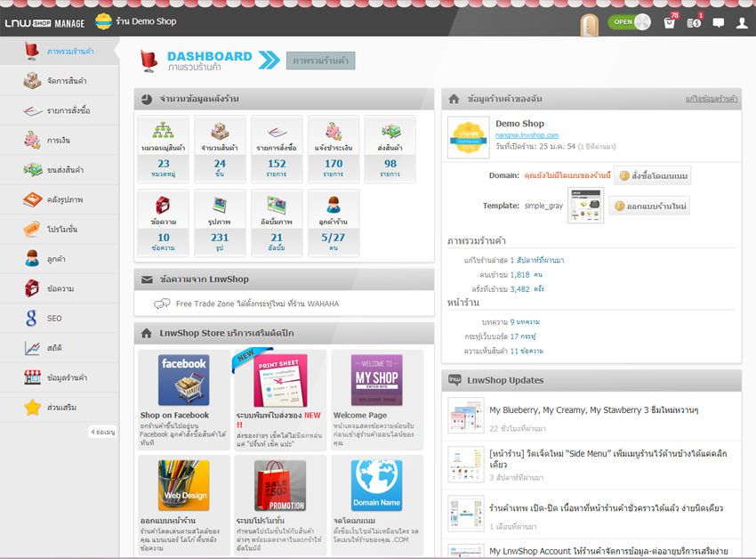756x559 pixels.
Task: Click the แก้ไขข้อมูลร้านค้า edit link
Action: (712, 99)
